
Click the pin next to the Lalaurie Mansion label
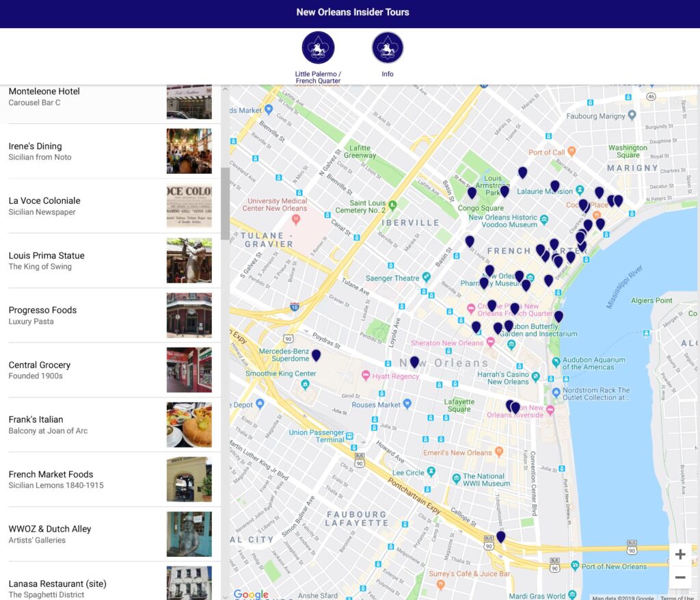pos(555,186)
